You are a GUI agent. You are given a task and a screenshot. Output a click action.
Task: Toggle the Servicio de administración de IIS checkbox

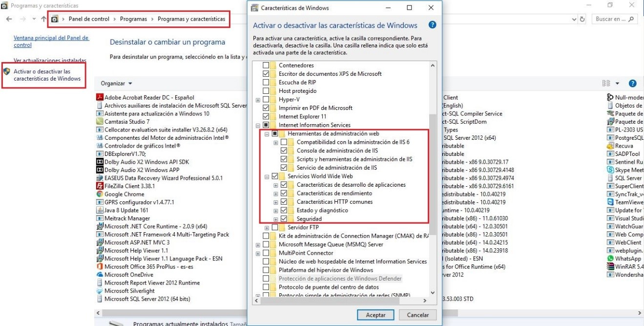click(x=284, y=168)
